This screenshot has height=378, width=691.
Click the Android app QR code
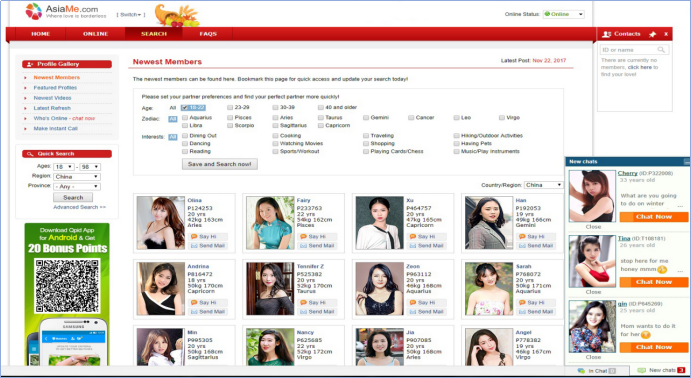(x=67, y=286)
